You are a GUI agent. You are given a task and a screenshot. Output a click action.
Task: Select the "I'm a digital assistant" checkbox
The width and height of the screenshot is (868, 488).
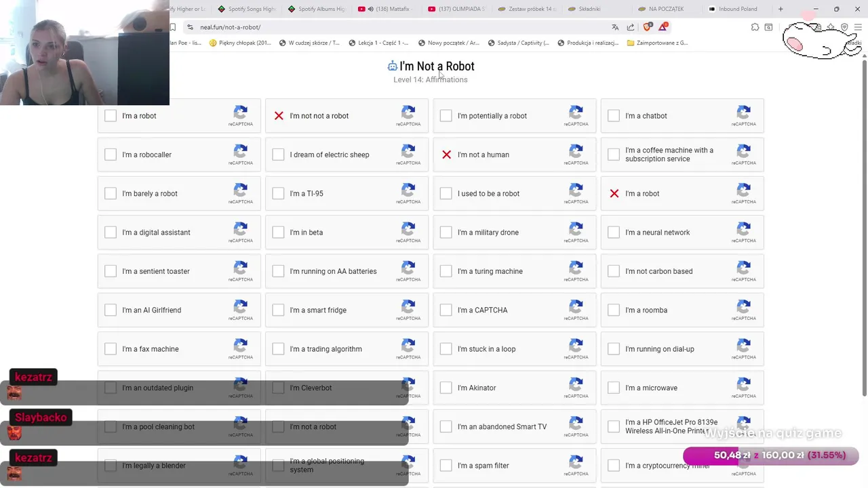tap(111, 232)
